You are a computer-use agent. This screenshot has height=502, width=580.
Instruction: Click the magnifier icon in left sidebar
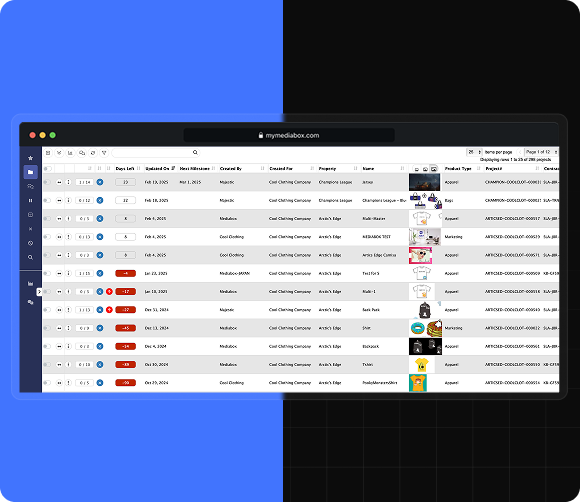tap(30, 257)
